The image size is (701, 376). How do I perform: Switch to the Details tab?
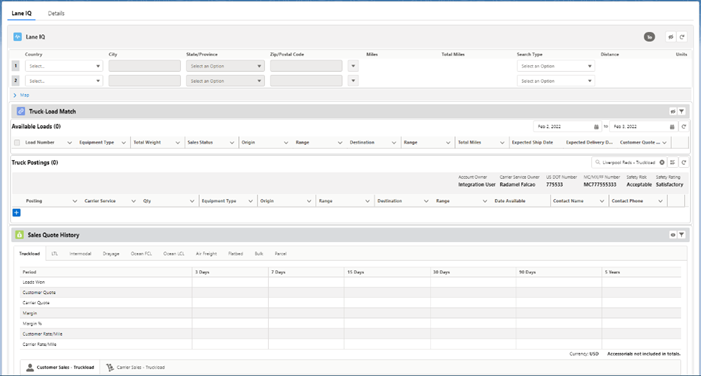tap(56, 13)
